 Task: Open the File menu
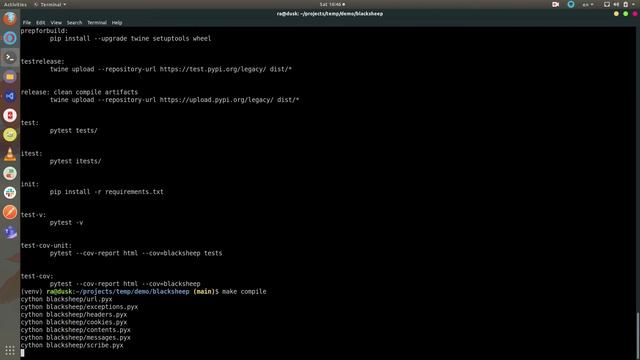pos(27,23)
